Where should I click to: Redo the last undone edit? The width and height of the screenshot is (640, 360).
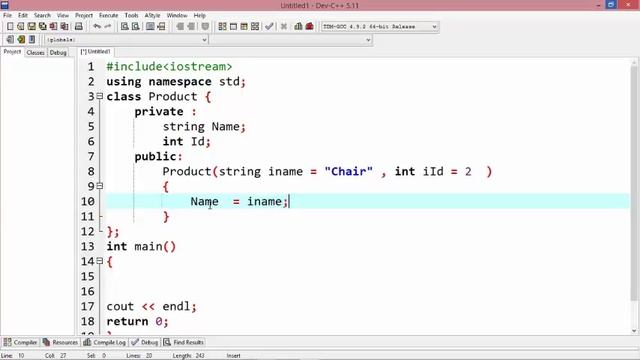point(108,27)
